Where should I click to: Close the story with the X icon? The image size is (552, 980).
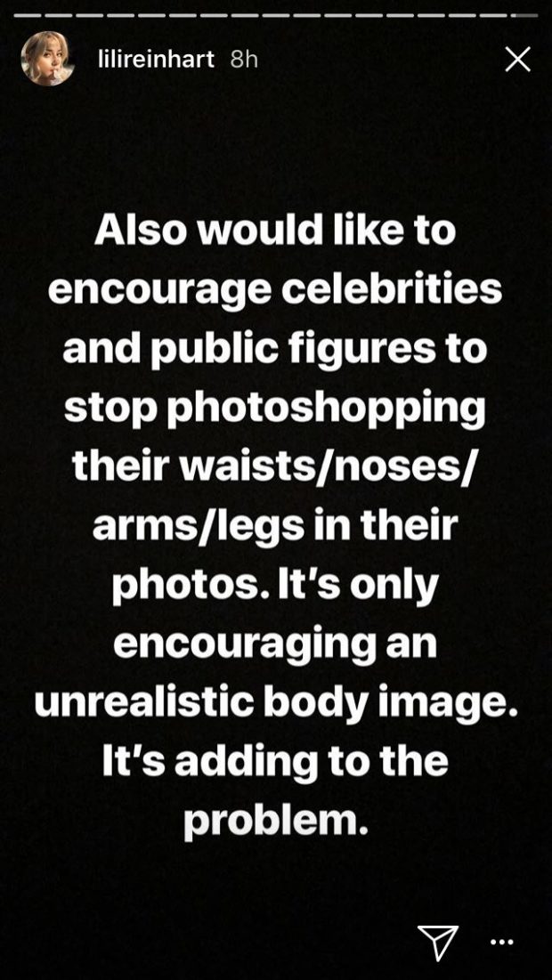[x=517, y=60]
